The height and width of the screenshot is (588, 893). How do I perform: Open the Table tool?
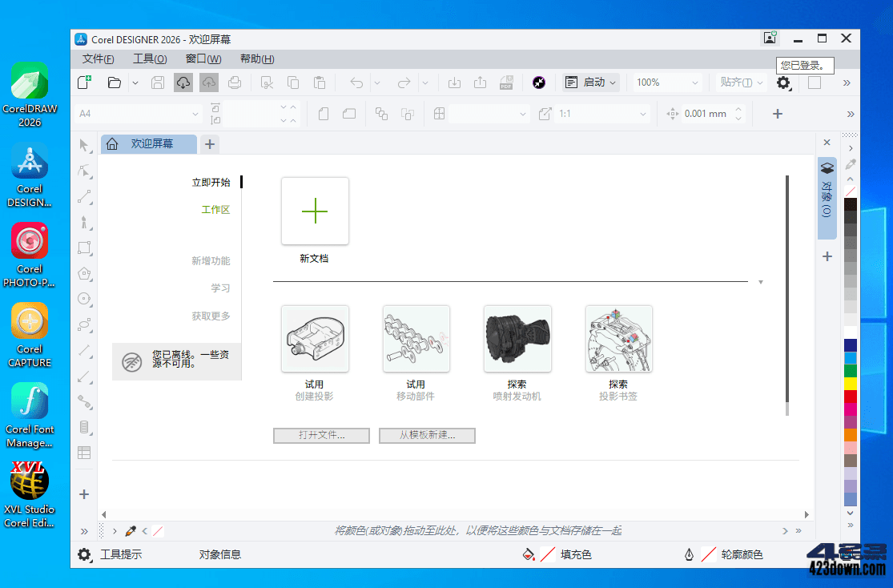click(84, 453)
